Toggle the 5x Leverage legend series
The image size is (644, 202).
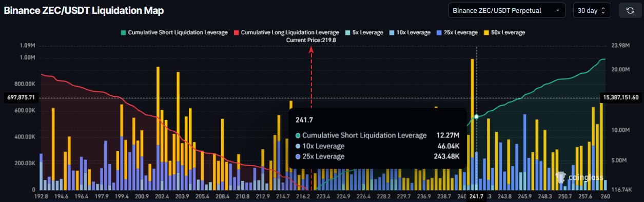[x=364, y=32]
